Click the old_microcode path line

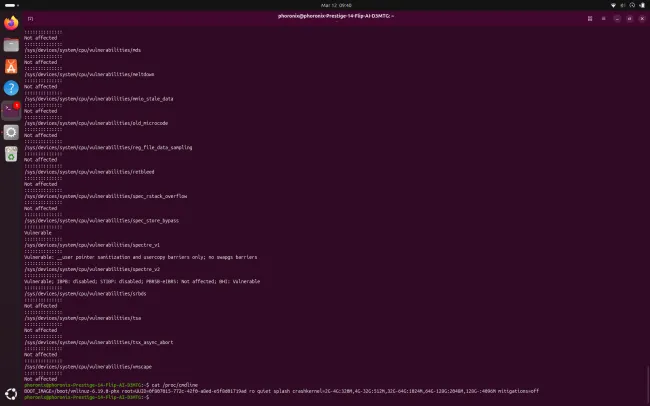(x=96, y=123)
